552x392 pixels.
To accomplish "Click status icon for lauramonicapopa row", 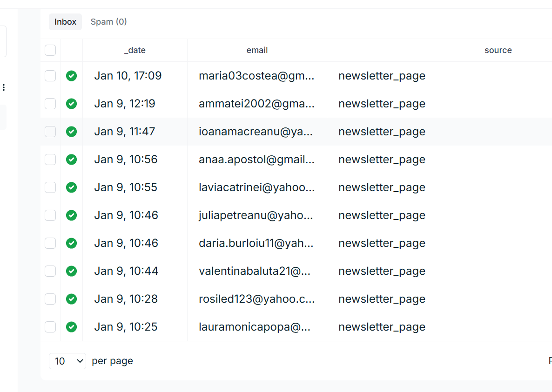I will click(71, 327).
